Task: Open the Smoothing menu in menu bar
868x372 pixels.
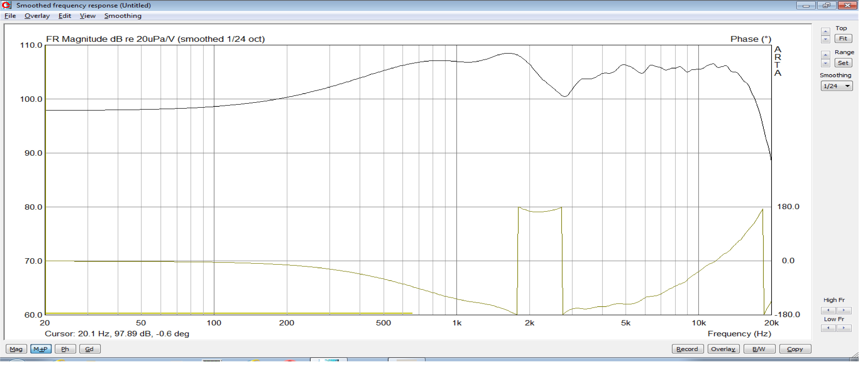Action: [123, 16]
